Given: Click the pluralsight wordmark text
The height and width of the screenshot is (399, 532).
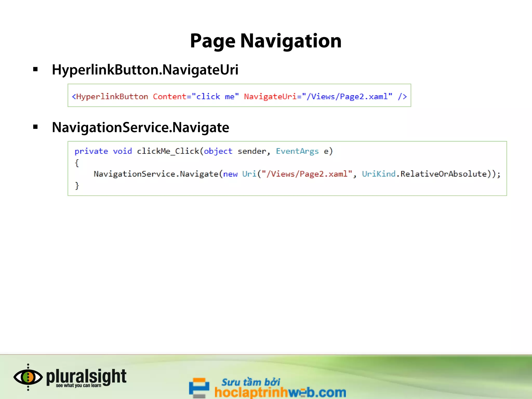Looking at the screenshot, I should (x=86, y=376).
